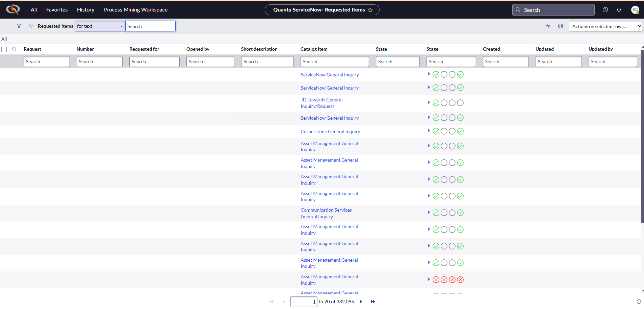The height and width of the screenshot is (309, 644).
Task: Open the personalize list gear icon
Action: [561, 26]
